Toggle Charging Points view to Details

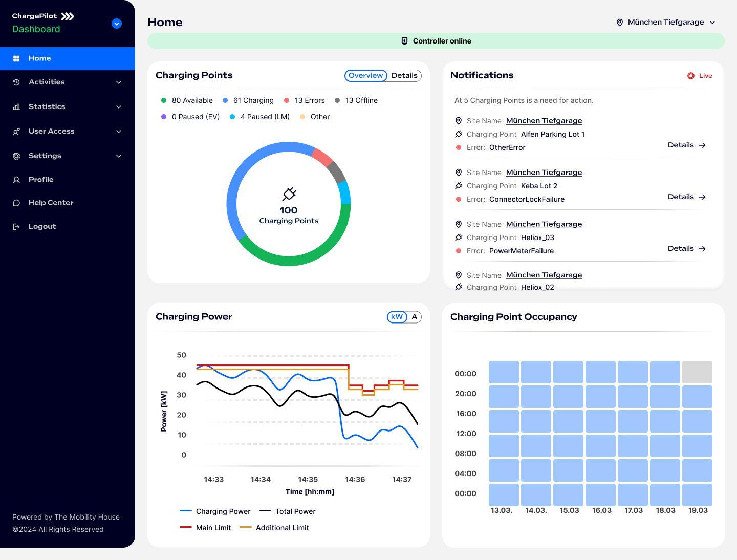404,75
